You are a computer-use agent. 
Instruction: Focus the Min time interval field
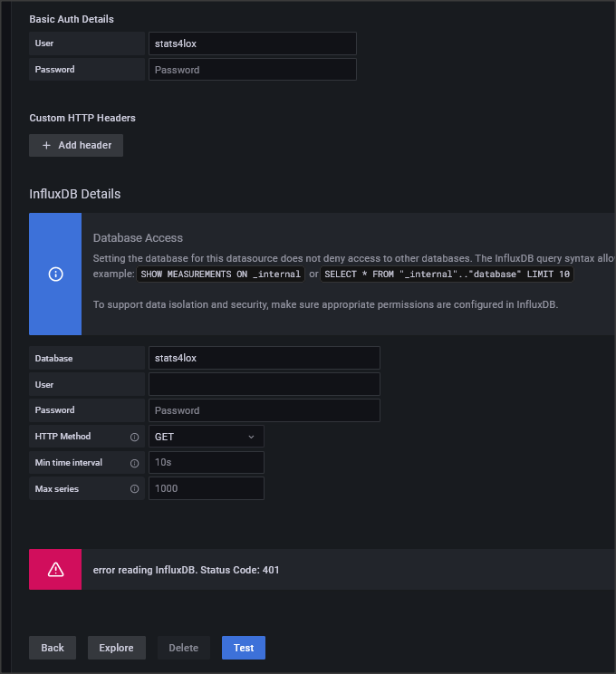click(207, 463)
